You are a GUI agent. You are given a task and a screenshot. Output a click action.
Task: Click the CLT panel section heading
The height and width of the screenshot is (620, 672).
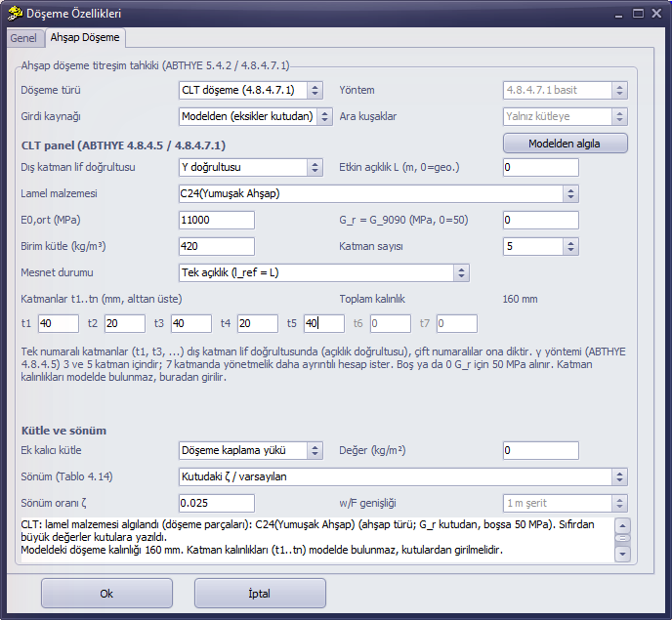[x=123, y=145]
